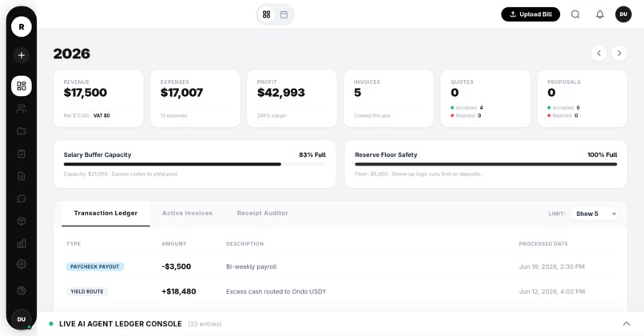This screenshot has width=644, height=336.
Task: Click the Bi-weekly payroll description
Action: pos(252,266)
